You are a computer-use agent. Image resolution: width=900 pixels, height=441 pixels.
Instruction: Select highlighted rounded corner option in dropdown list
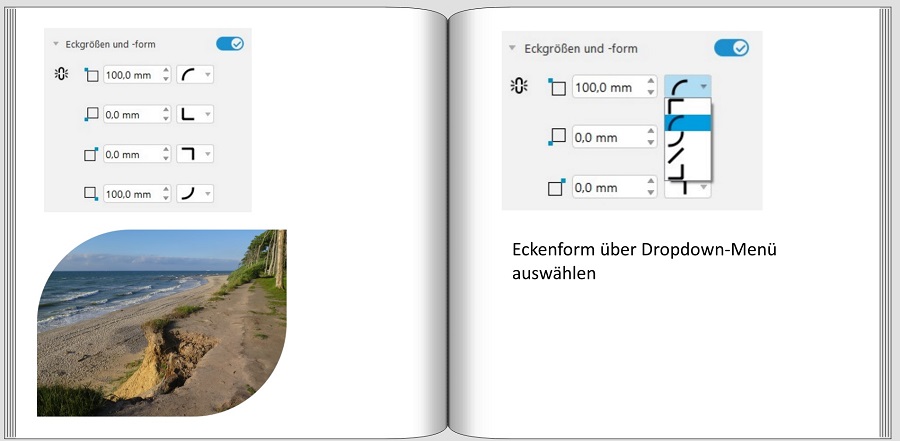688,123
